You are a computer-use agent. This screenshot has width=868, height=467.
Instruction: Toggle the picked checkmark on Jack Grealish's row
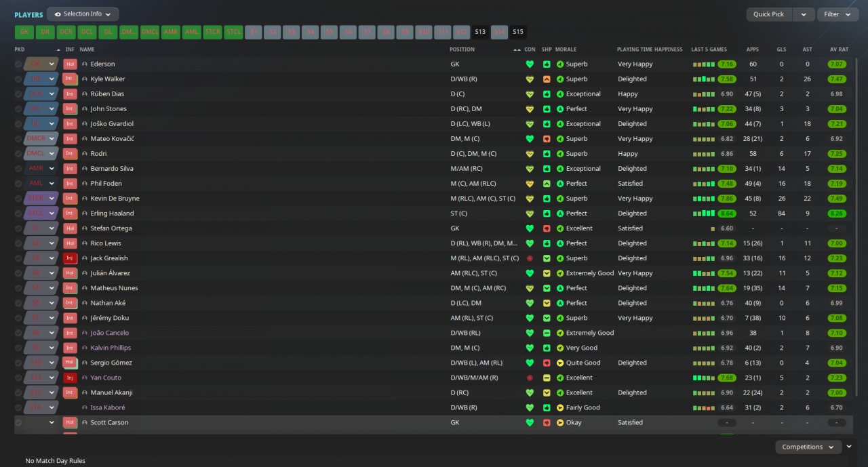[18, 258]
